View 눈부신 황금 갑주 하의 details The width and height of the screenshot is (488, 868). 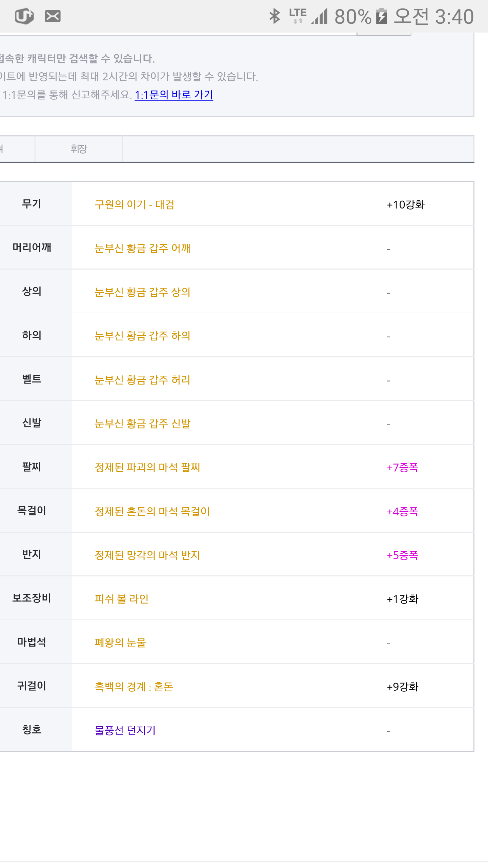pos(142,336)
